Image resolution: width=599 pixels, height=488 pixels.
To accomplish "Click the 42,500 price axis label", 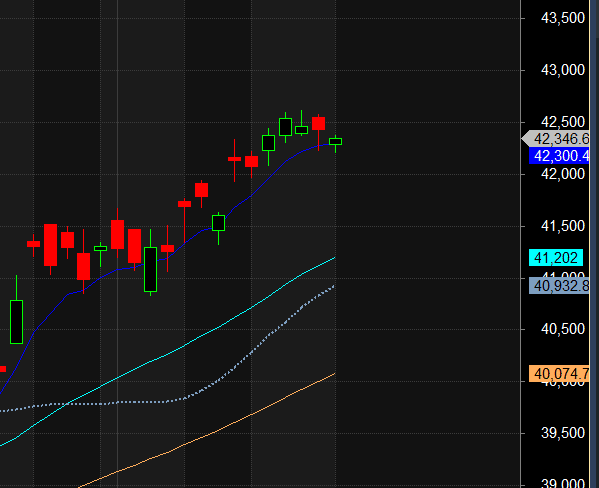I will (x=563, y=122).
